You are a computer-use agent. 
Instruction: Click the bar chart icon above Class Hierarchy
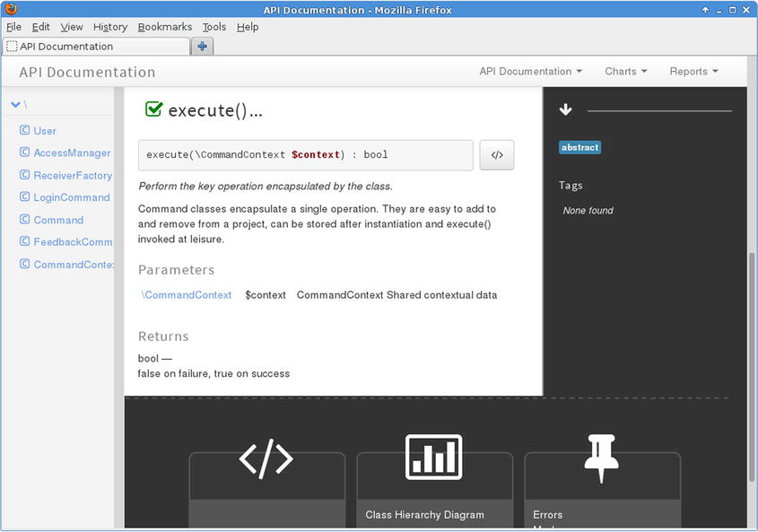[x=433, y=457]
